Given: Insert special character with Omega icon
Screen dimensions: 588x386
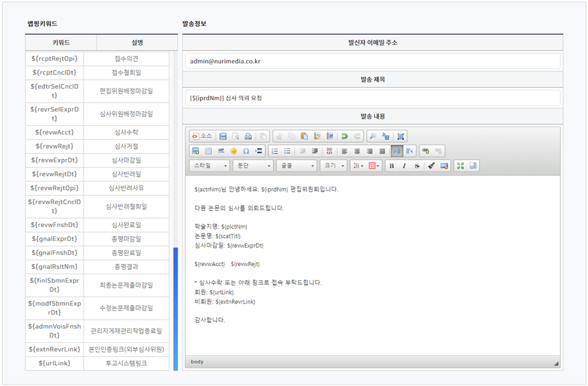Looking at the screenshot, I should pos(246,151).
